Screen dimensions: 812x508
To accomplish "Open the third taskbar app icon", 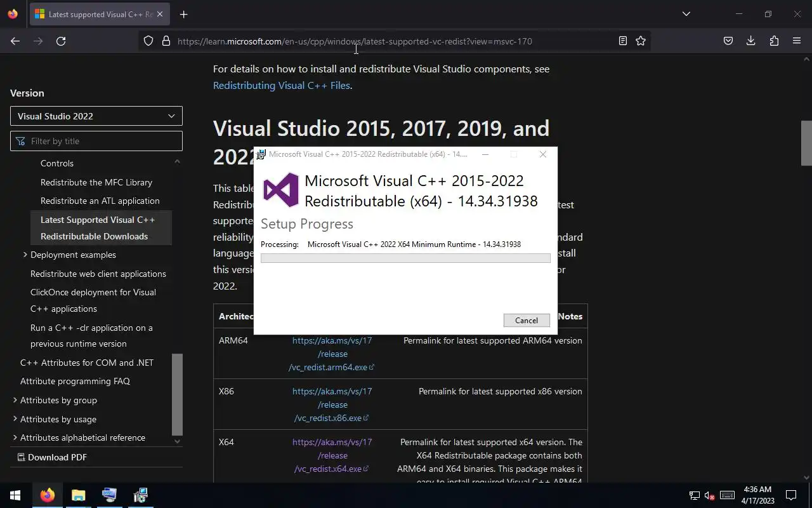I will click(x=109, y=495).
